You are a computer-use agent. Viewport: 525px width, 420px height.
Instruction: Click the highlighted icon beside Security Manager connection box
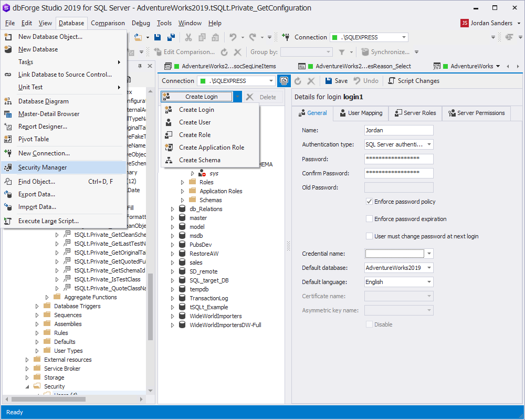coord(284,81)
